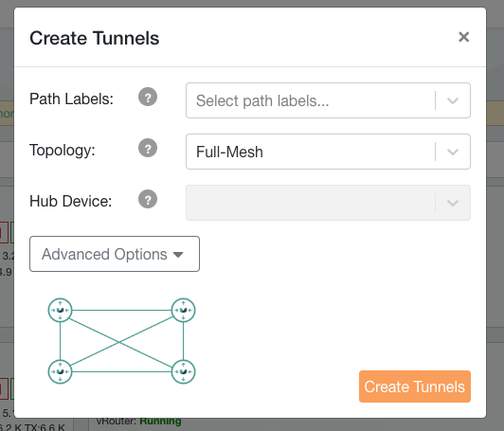This screenshot has height=431, width=504.
Task: Click the Topology help question mark
Action: tap(148, 148)
